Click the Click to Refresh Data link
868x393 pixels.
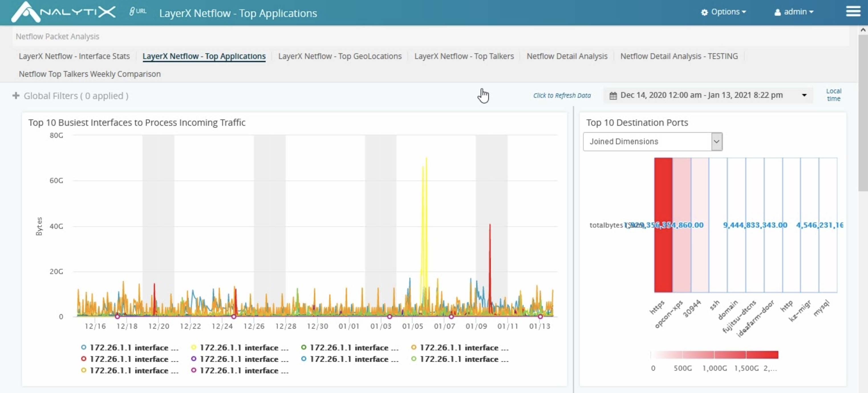click(x=561, y=95)
